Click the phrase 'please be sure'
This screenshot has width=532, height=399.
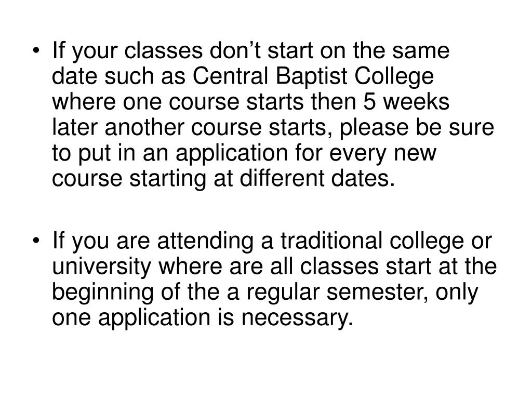[x=416, y=129]
